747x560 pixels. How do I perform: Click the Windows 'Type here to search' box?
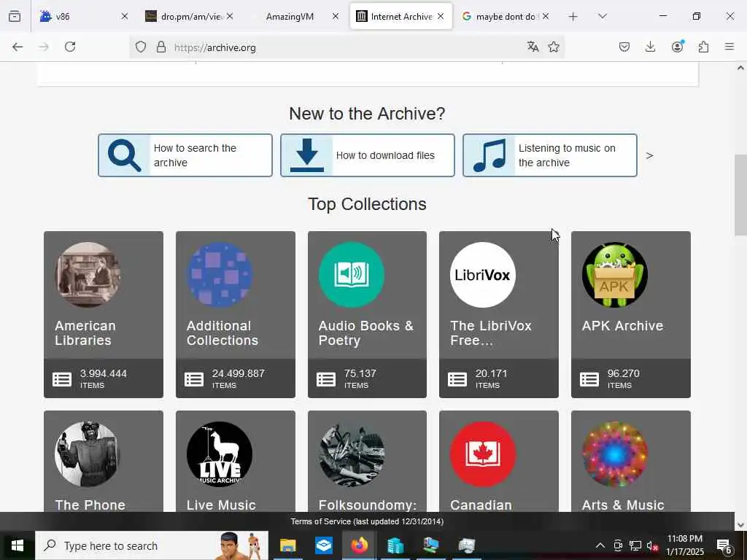tap(152, 545)
